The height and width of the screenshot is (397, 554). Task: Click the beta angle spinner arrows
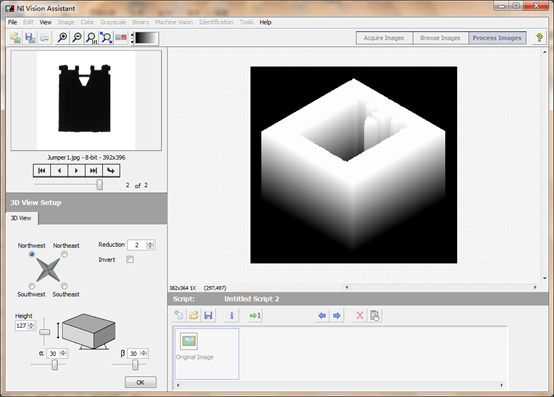(144, 353)
